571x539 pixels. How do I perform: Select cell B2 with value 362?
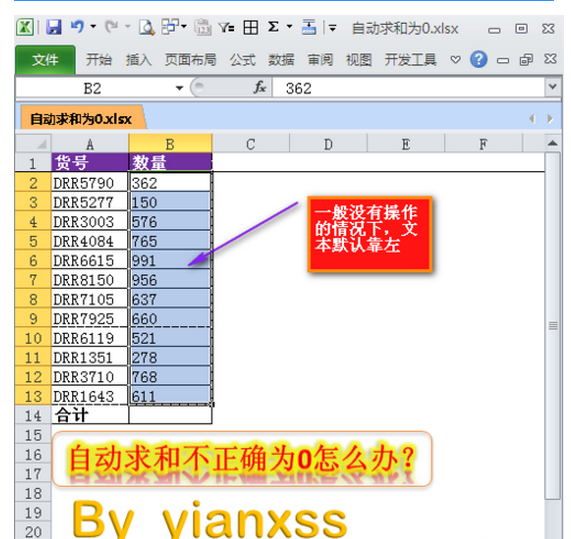170,182
